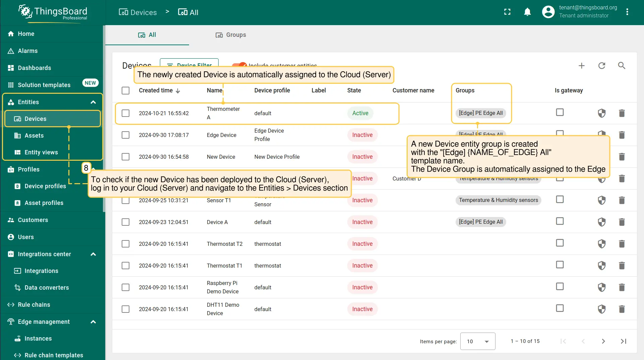
Task: Collapse the Entities sidebar section
Action: pos(93,102)
